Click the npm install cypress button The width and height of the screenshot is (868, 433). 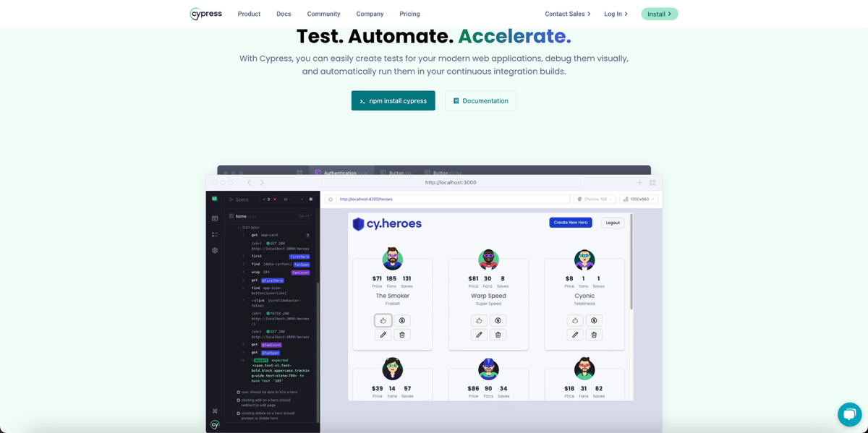[393, 100]
